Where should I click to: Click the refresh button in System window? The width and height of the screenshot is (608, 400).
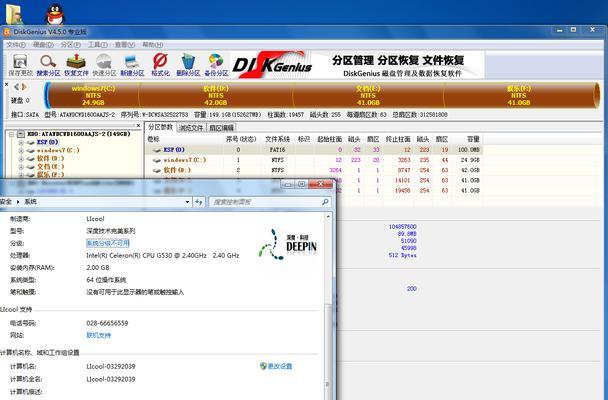pos(199,202)
